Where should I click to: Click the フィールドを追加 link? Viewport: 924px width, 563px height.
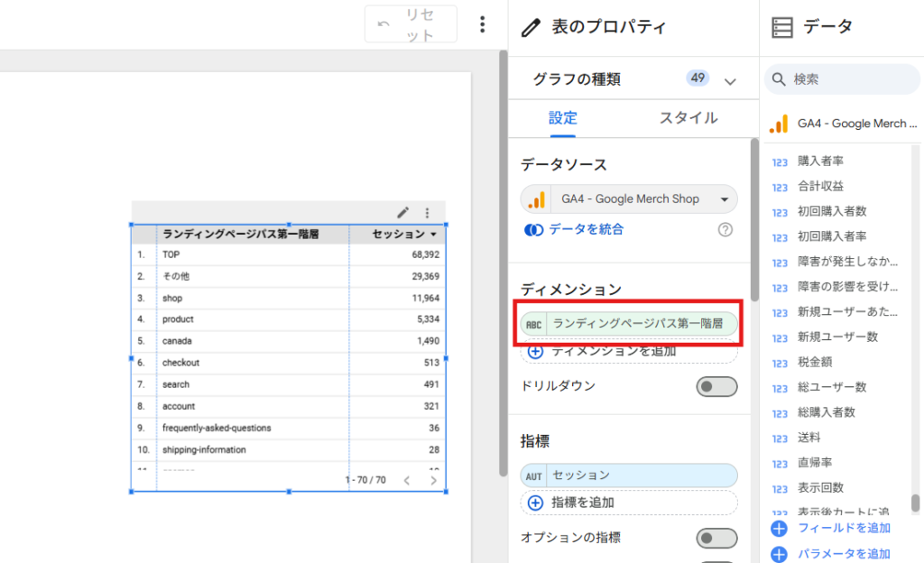pyautogui.click(x=844, y=528)
